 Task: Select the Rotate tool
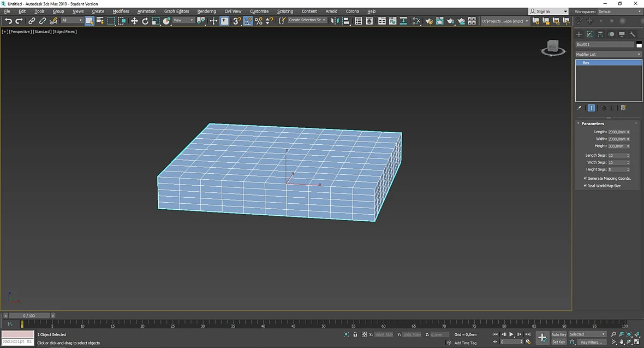click(x=145, y=21)
